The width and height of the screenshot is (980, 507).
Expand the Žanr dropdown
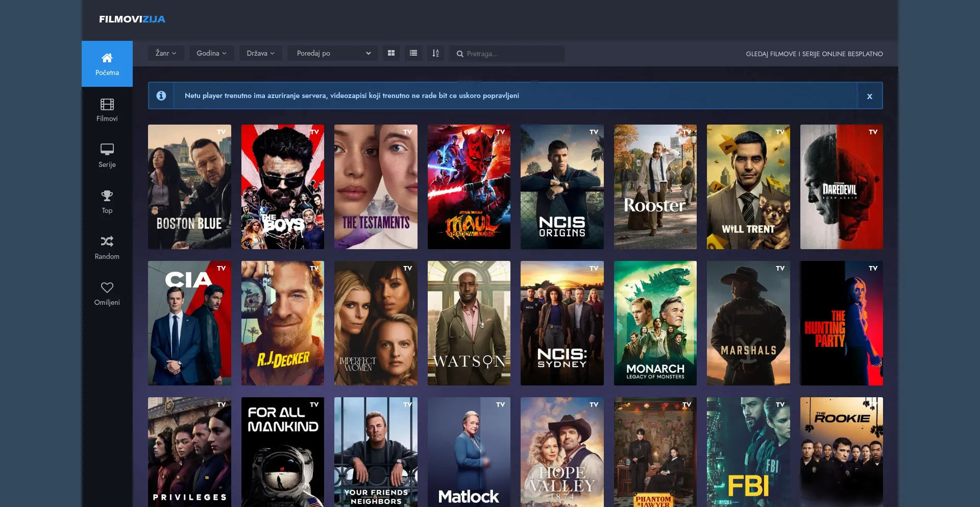[x=166, y=53]
